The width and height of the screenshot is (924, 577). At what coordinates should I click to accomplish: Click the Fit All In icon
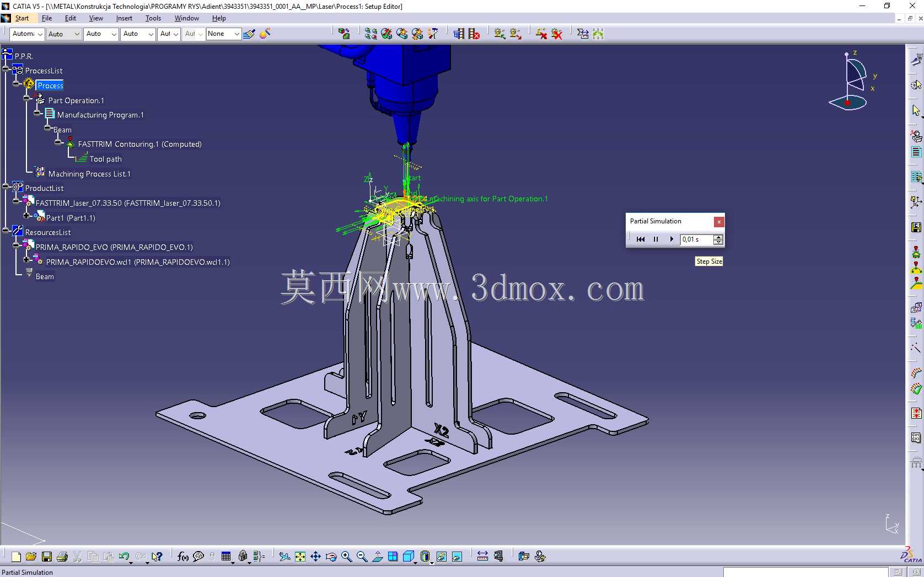[x=300, y=557]
